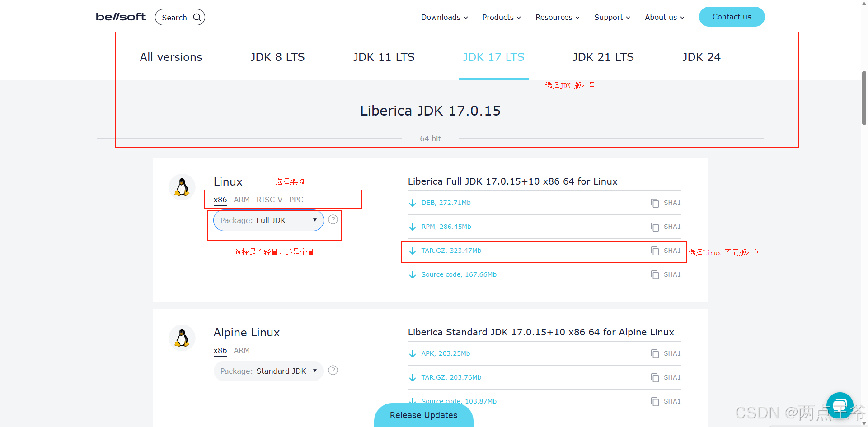Click the Linux penguin icon
The image size is (868, 427).
pos(182,187)
